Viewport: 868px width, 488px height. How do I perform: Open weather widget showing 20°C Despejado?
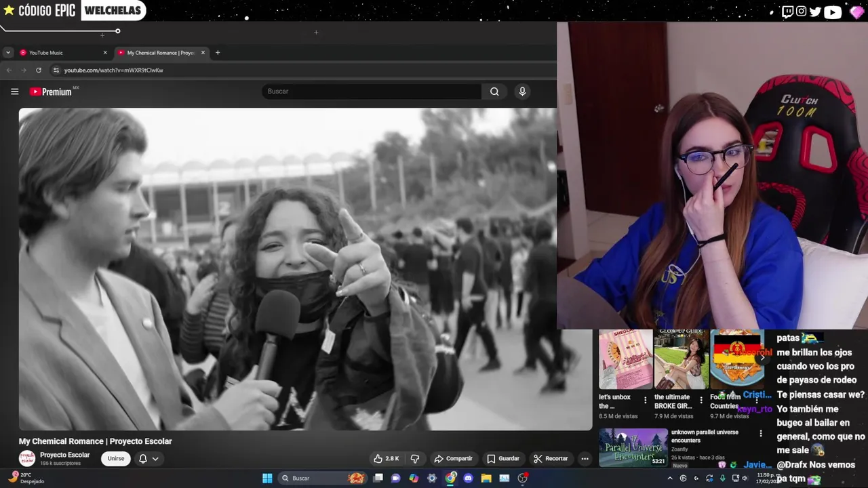coord(27,478)
